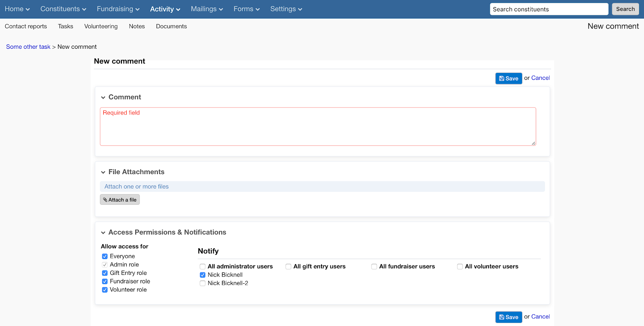Check All administrator users notify box

pyautogui.click(x=202, y=267)
